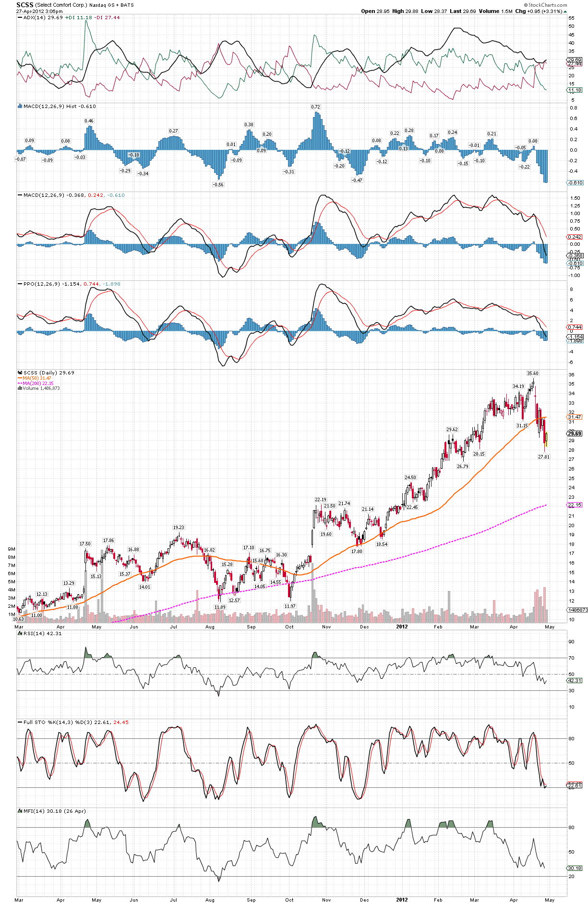Click the 11.18 ADX axis value box
The width and height of the screenshot is (588, 904).
[575, 90]
